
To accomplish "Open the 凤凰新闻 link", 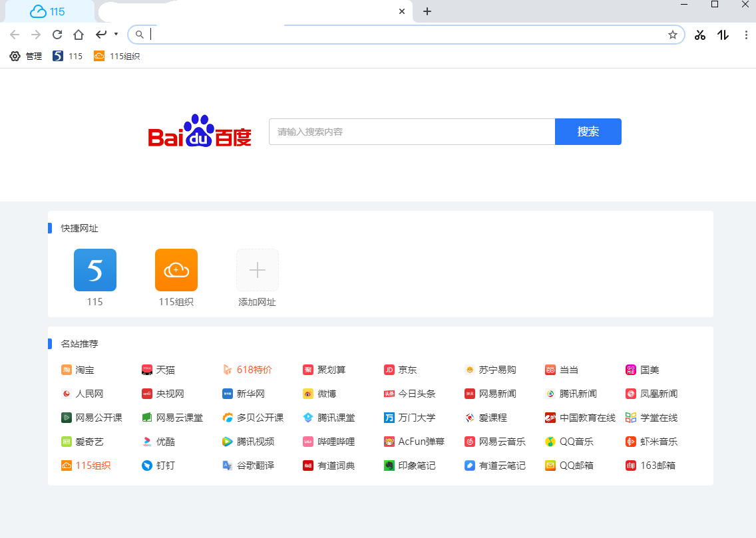I will point(652,394).
